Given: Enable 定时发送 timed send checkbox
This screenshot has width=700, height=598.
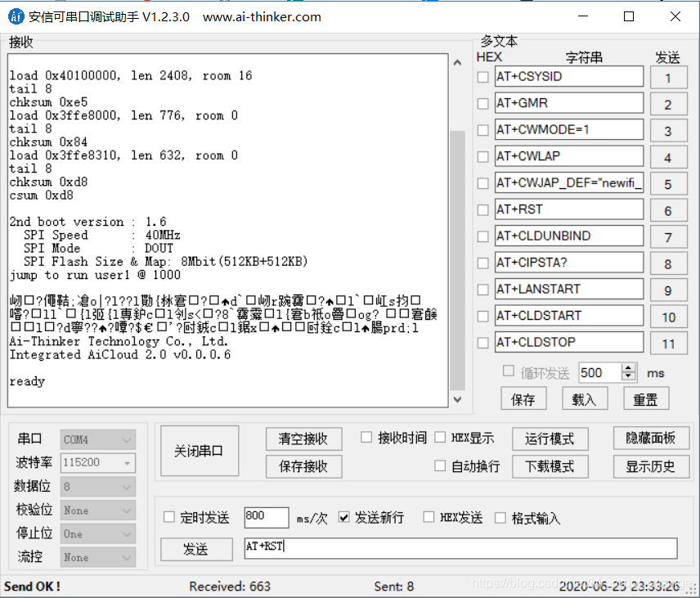Looking at the screenshot, I should 168,517.
